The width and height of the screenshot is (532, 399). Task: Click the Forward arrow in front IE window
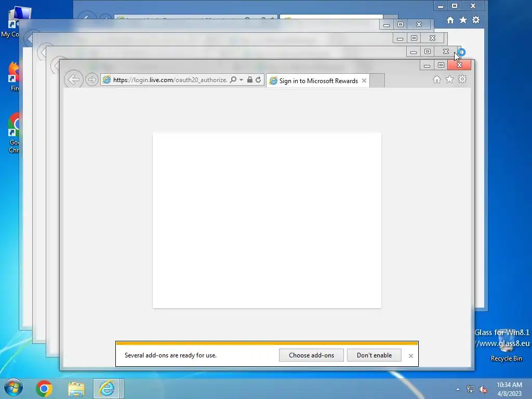tap(91, 79)
